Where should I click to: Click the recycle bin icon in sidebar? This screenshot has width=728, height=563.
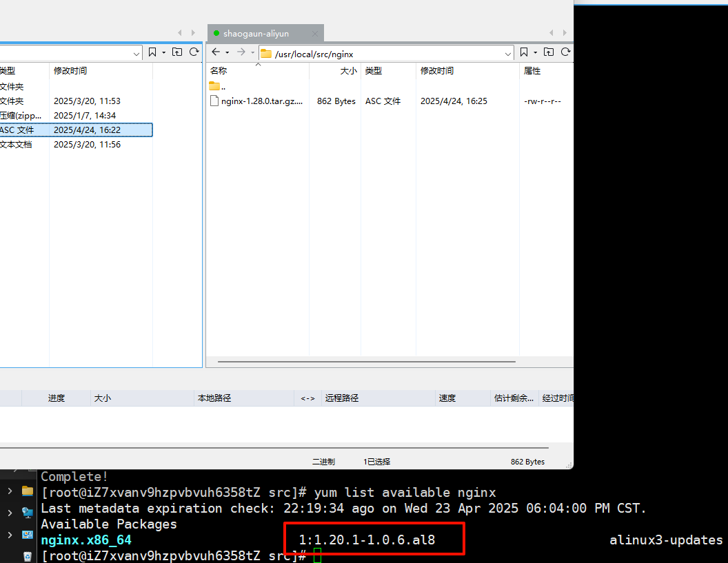click(x=28, y=557)
